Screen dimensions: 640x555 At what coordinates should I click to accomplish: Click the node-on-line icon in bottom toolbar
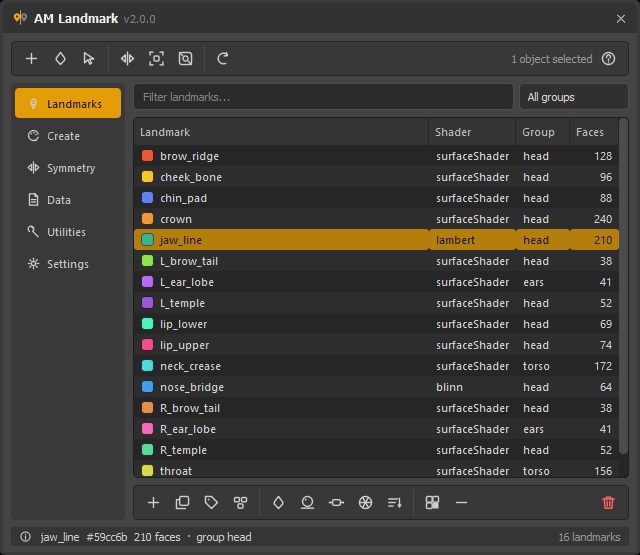coord(336,502)
